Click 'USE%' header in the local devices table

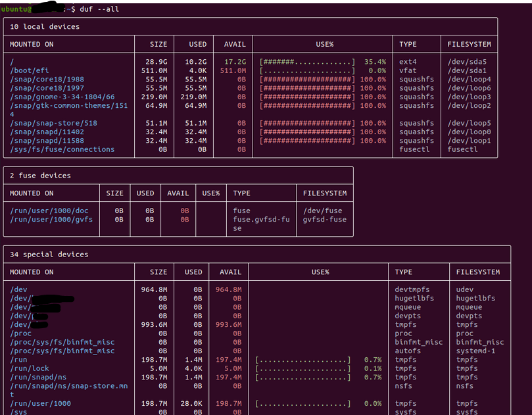[x=325, y=44]
